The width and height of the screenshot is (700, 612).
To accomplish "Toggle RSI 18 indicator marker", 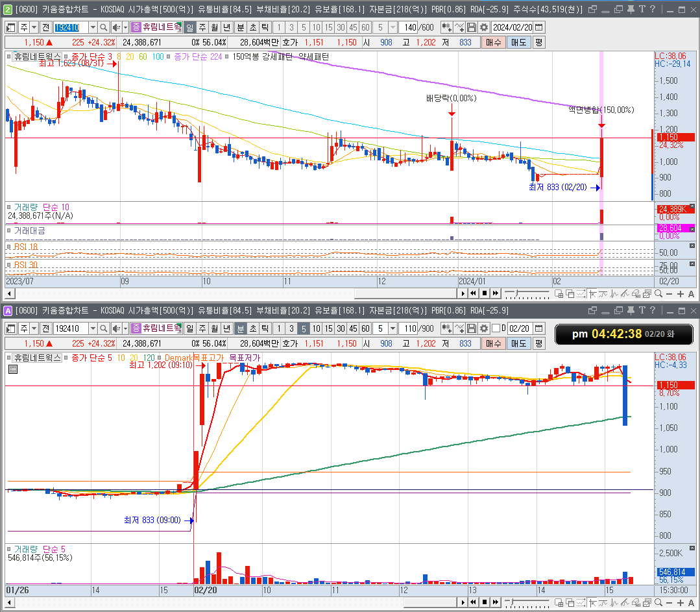I will coord(8,247).
